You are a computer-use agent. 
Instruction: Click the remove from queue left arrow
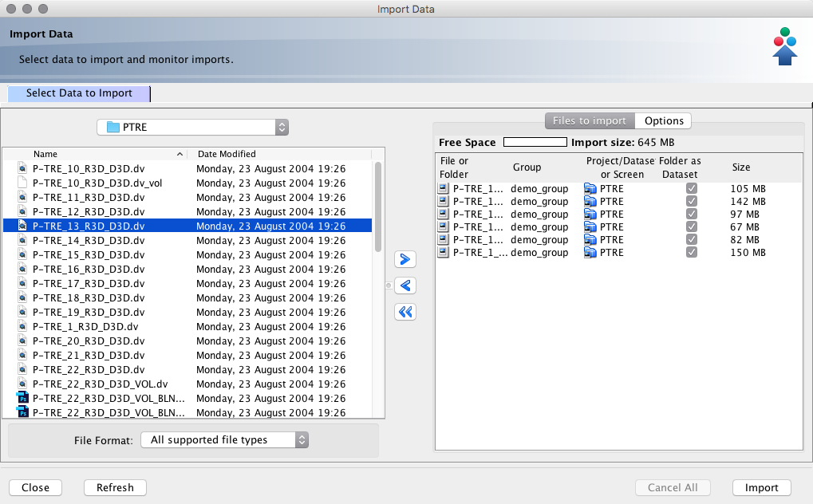[x=406, y=285]
